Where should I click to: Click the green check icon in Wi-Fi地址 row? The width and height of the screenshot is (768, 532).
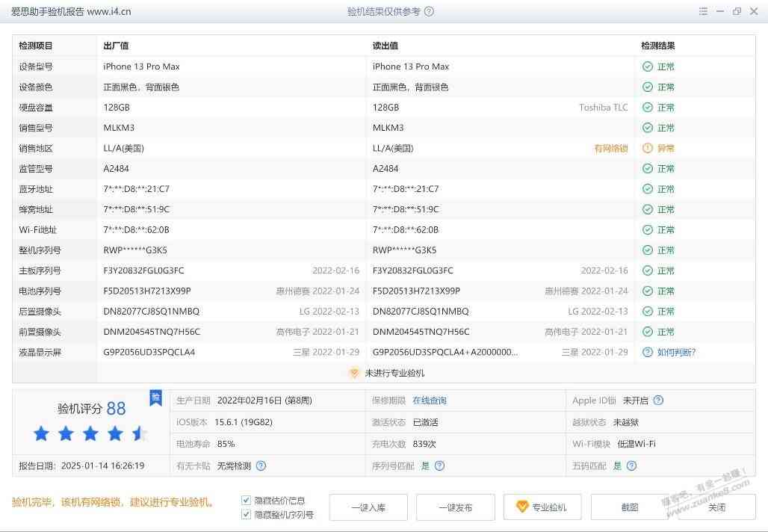pos(648,229)
